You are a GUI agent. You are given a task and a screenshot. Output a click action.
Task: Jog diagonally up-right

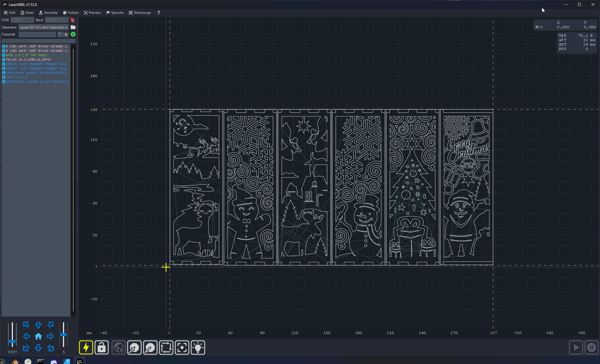click(x=51, y=325)
